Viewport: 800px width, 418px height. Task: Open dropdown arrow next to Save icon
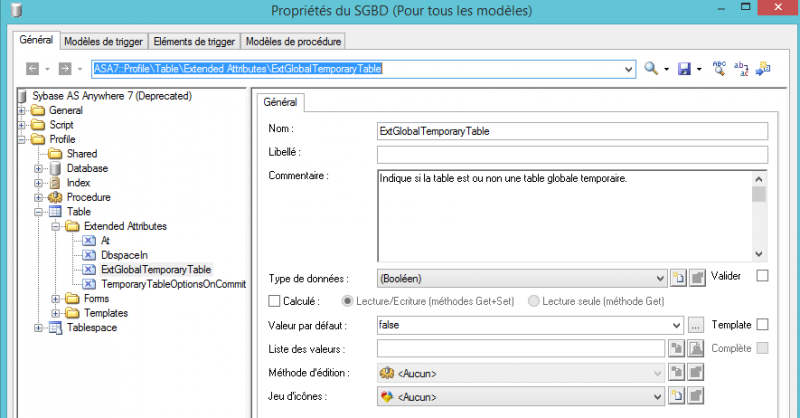[699, 69]
